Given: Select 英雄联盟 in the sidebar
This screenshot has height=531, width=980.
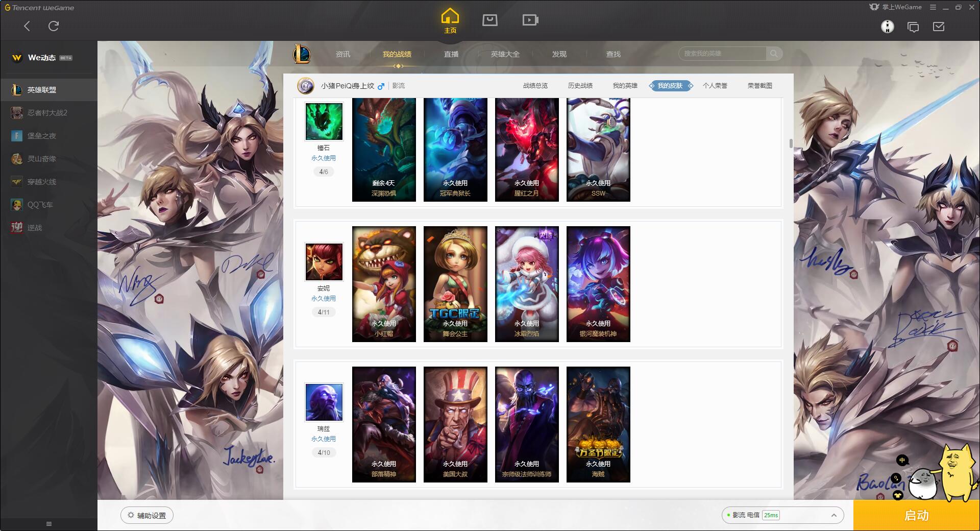Looking at the screenshot, I should (x=48, y=90).
